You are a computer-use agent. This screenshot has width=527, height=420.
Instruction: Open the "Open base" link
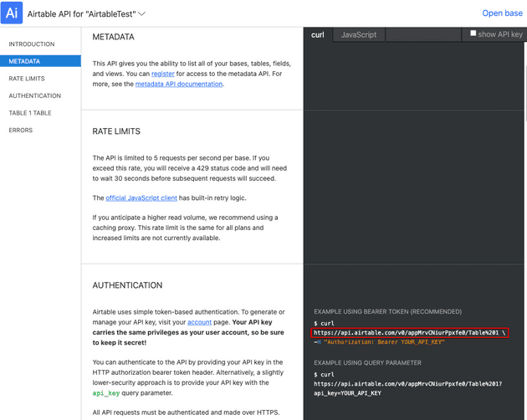[x=502, y=13]
